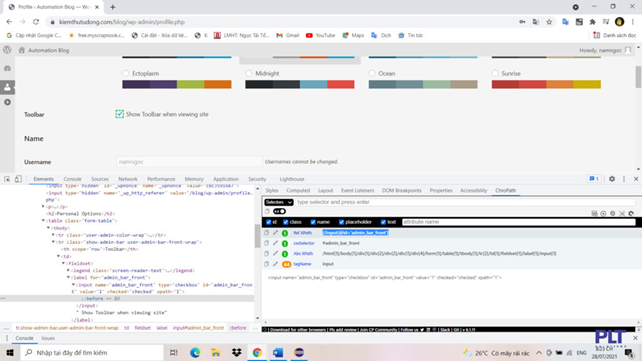Collapse the fieldset node
642x361 pixels.
(x=63, y=263)
